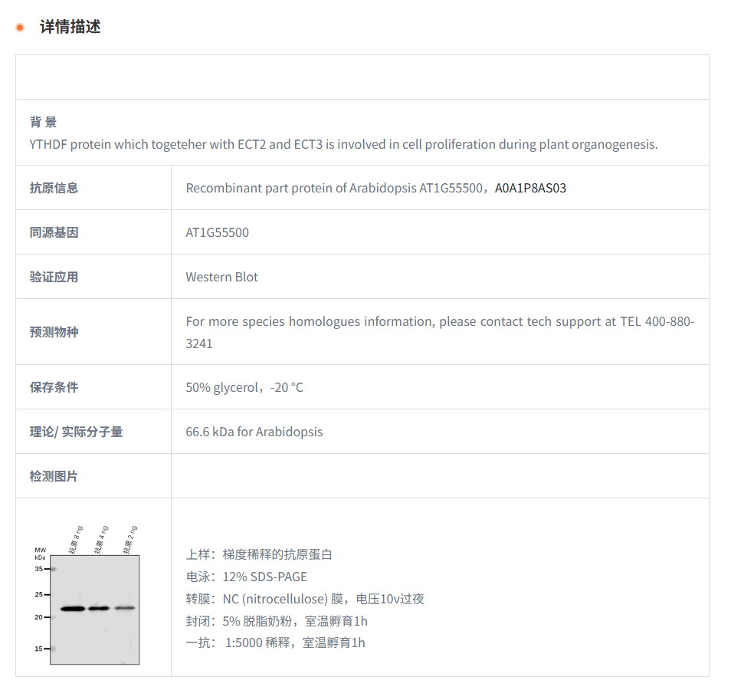The image size is (731, 700).
Task: Select the 50% glycerol storage text
Action: [244, 387]
